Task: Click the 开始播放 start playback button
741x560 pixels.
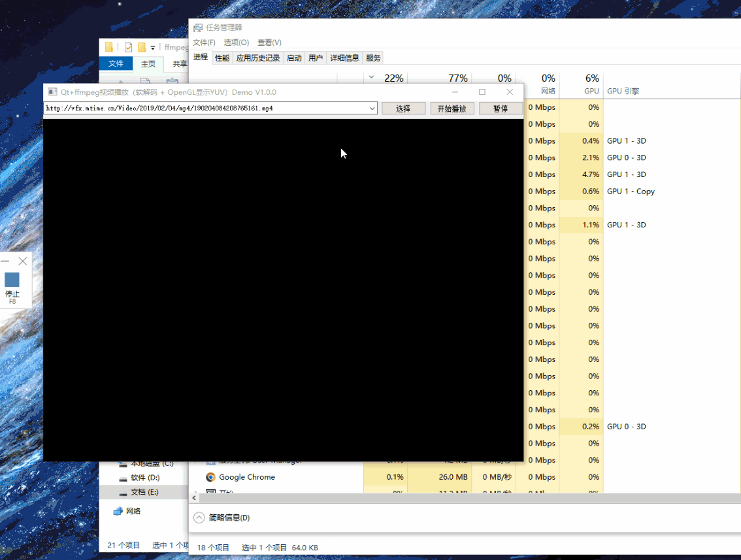Action: [452, 108]
